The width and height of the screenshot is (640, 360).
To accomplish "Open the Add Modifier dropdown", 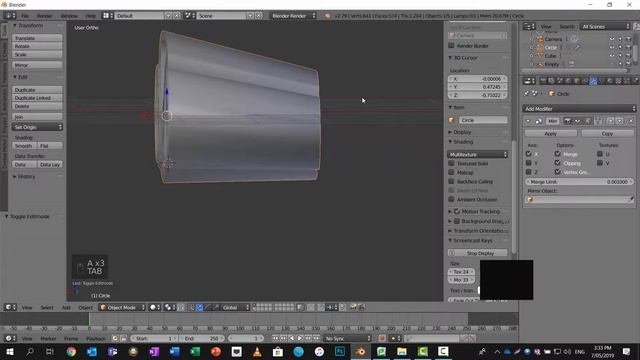I will 579,109.
